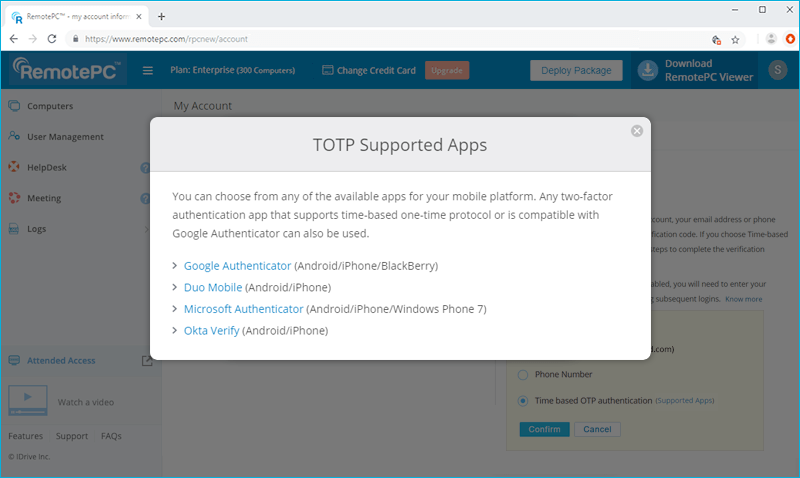The width and height of the screenshot is (800, 478).
Task: Expand the Microsoft Authenticator chevron
Action: click(174, 309)
